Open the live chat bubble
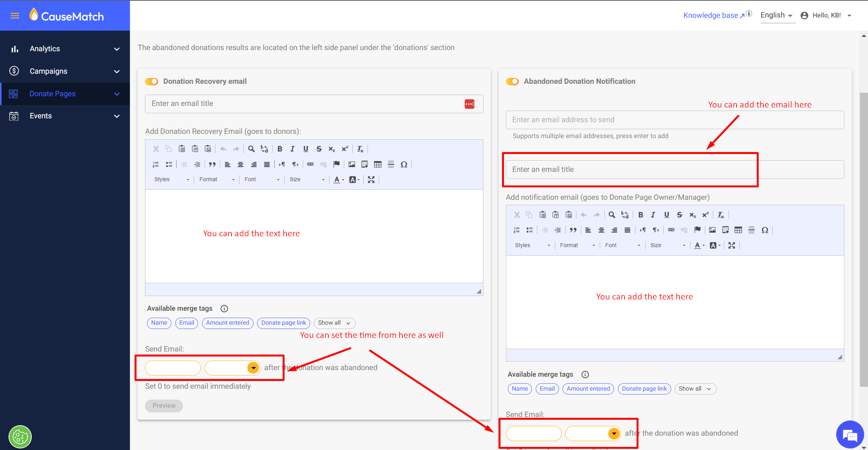The height and width of the screenshot is (450, 868). 850,434
